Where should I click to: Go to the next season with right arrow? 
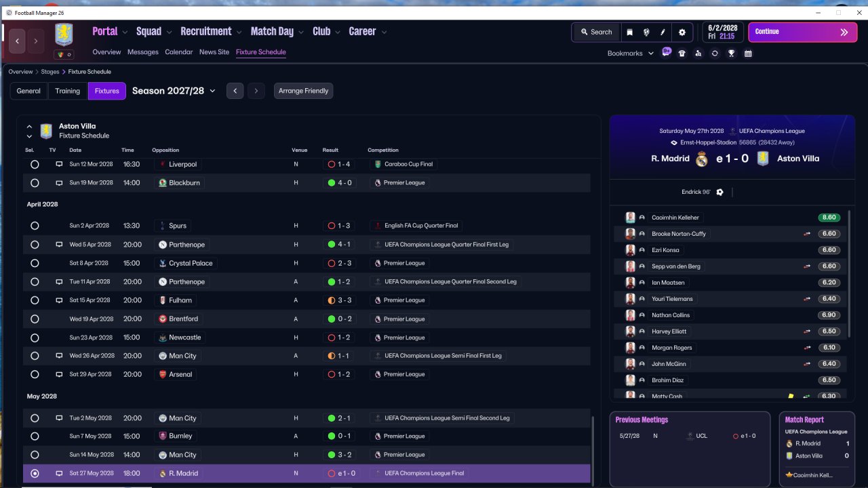(256, 91)
